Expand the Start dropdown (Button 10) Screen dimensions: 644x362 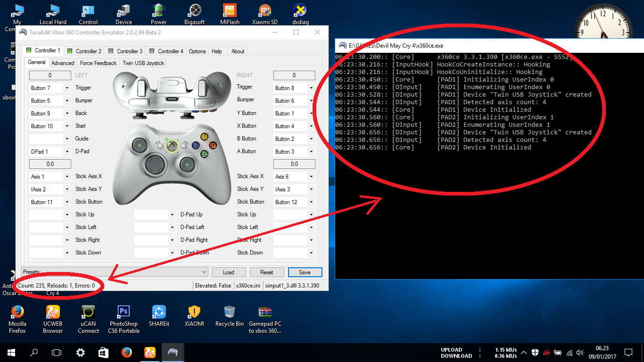point(67,126)
